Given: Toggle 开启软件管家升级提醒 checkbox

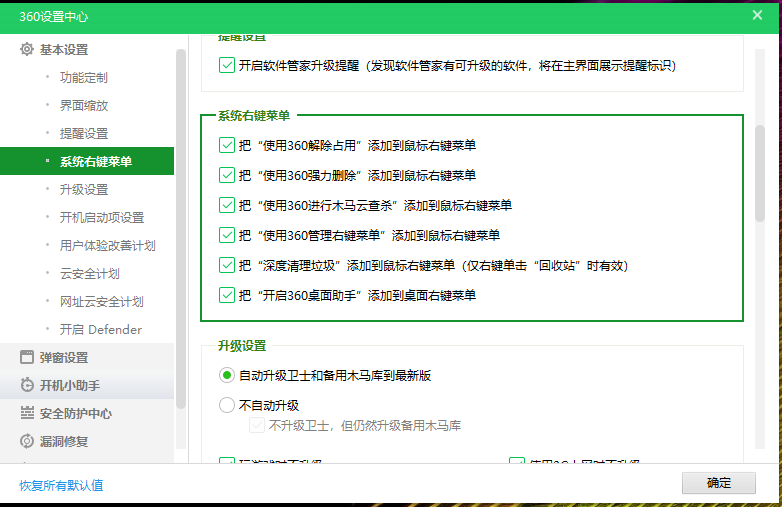Looking at the screenshot, I should coord(227,65).
